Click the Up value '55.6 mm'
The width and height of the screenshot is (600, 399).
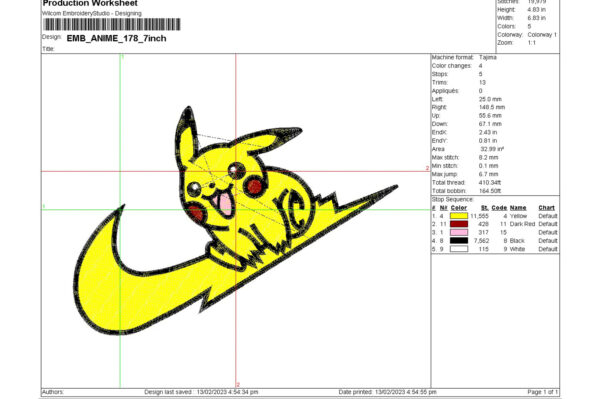(x=490, y=116)
